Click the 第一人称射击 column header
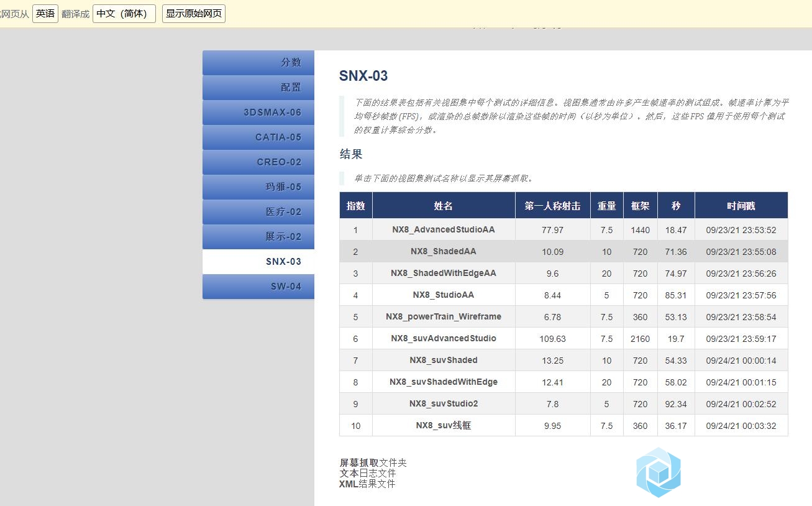Image resolution: width=812 pixels, height=506 pixels. 553,206
